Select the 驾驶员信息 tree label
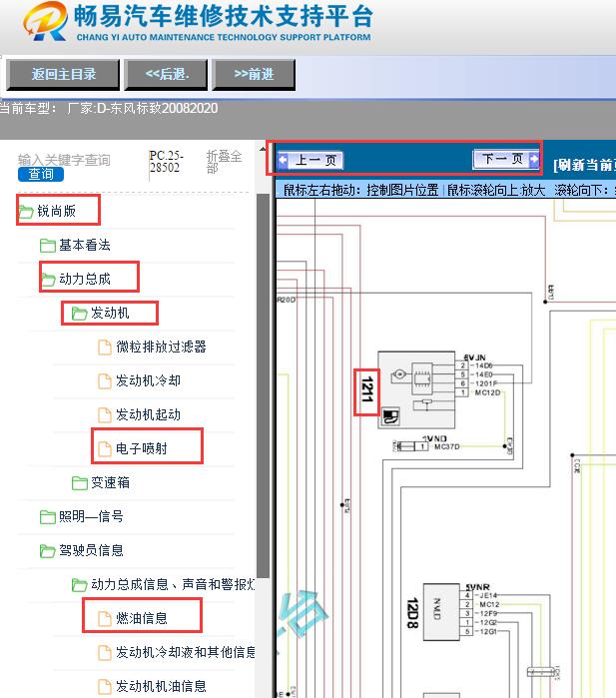The image size is (616, 698). [x=91, y=550]
